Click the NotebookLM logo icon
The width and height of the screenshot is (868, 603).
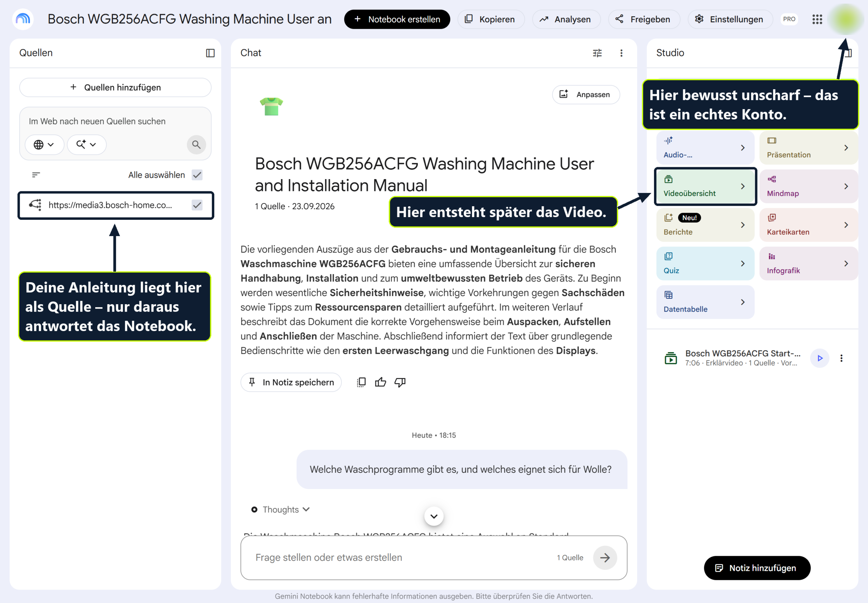pos(23,19)
